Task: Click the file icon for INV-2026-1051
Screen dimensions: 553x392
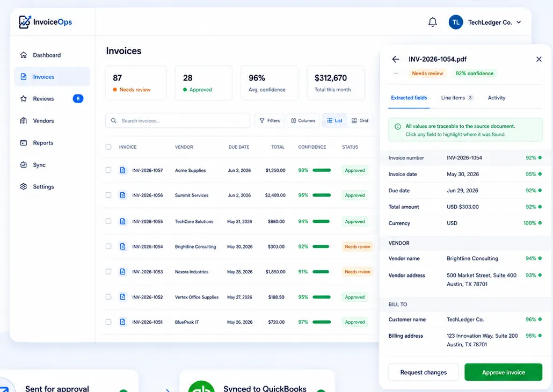Action: pos(122,322)
